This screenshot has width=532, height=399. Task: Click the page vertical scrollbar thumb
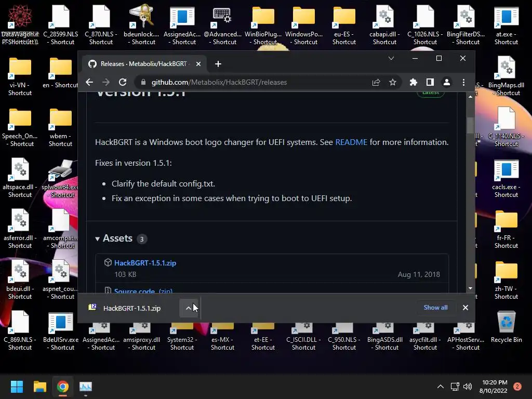click(470, 125)
